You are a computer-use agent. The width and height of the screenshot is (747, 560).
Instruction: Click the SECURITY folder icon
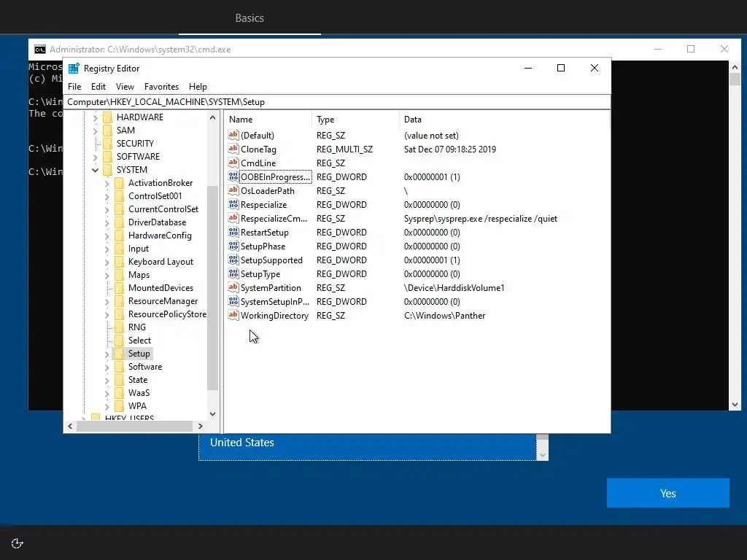[108, 144]
